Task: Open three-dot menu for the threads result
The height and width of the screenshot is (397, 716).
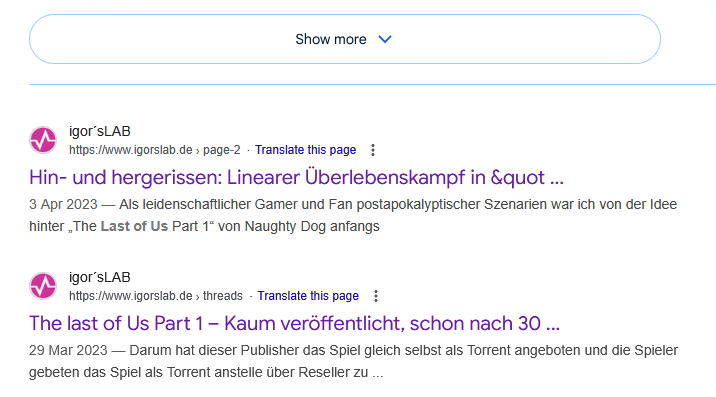Action: tap(376, 296)
